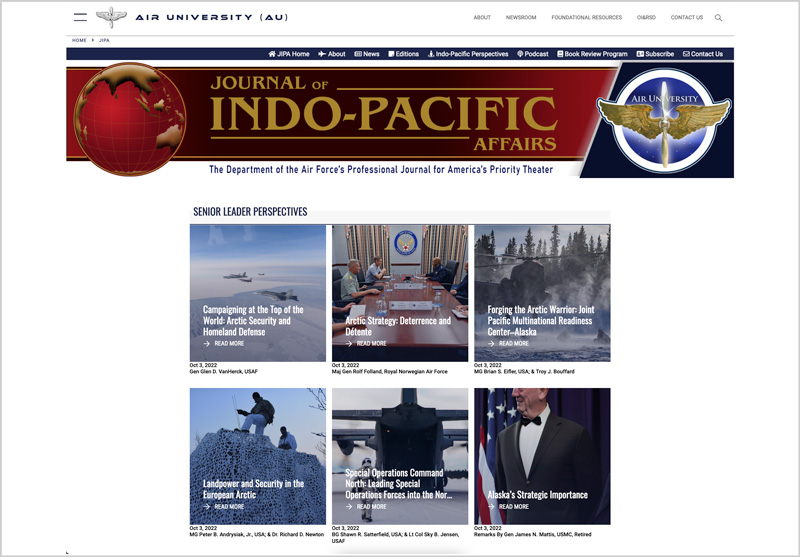Click the News nav item

click(x=366, y=54)
